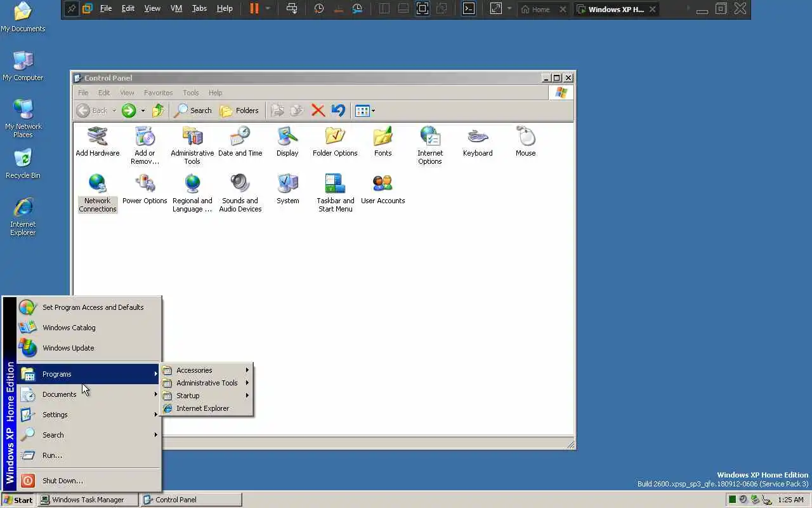Click VMware snapshot manager icon
812x508 pixels.
tap(358, 8)
